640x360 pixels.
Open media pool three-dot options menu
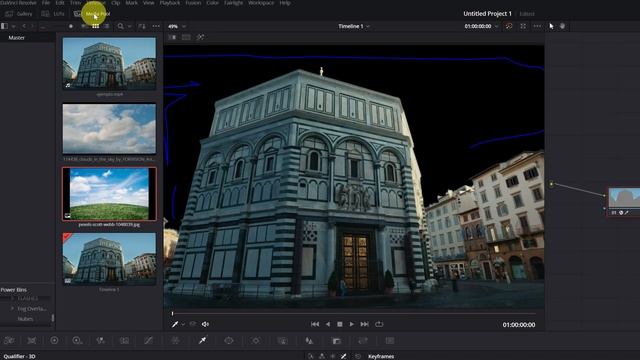click(x=156, y=26)
